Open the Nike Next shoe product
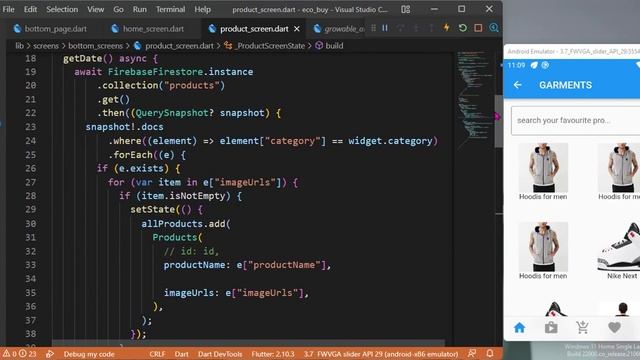 619,251
